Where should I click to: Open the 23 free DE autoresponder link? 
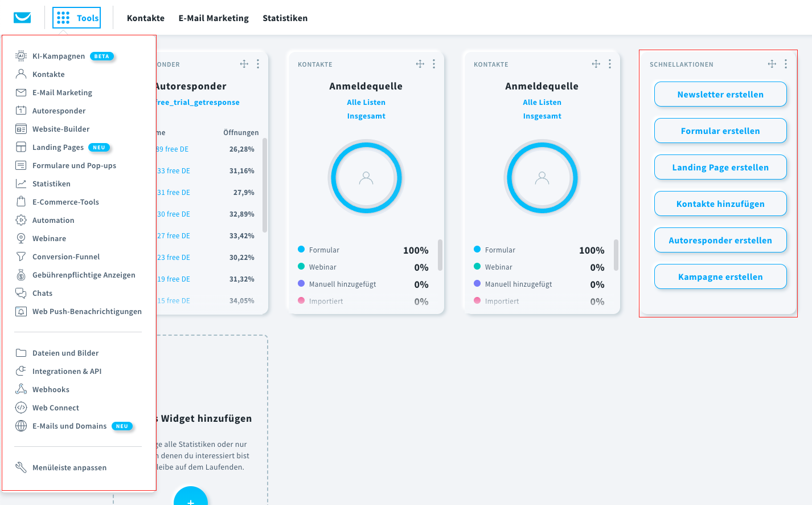174,258
